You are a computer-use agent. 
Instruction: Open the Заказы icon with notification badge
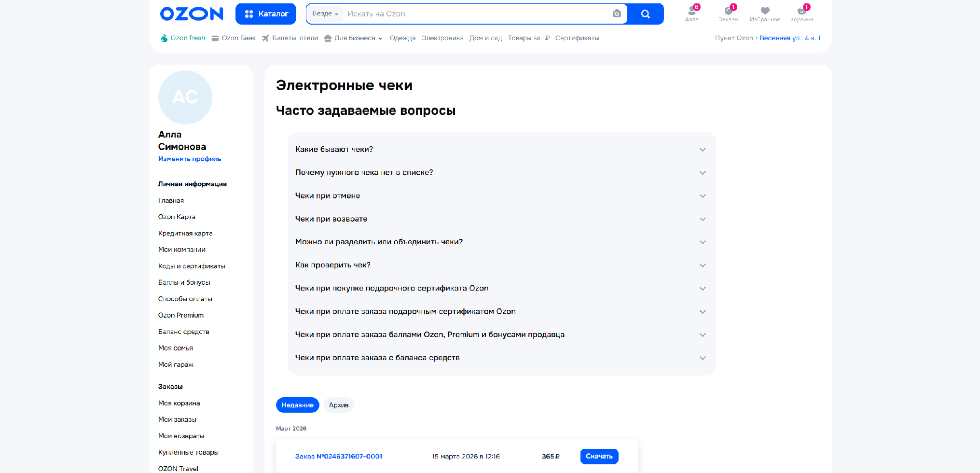point(729,11)
